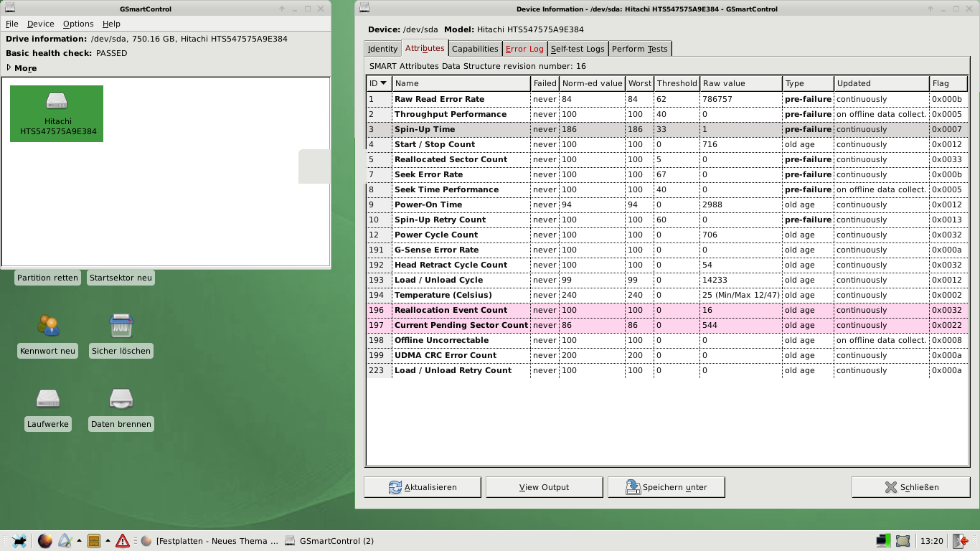
Task: Click the Schließen close button
Action: coord(911,487)
